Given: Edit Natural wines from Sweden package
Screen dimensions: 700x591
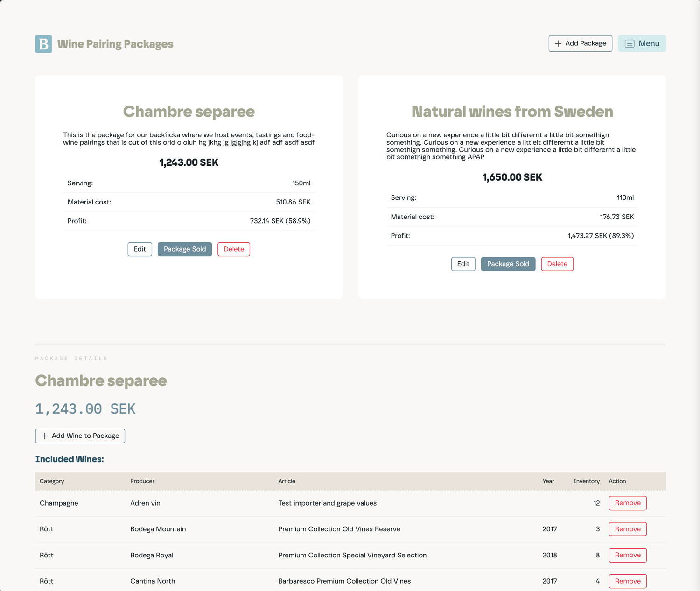Looking at the screenshot, I should click(x=463, y=264).
